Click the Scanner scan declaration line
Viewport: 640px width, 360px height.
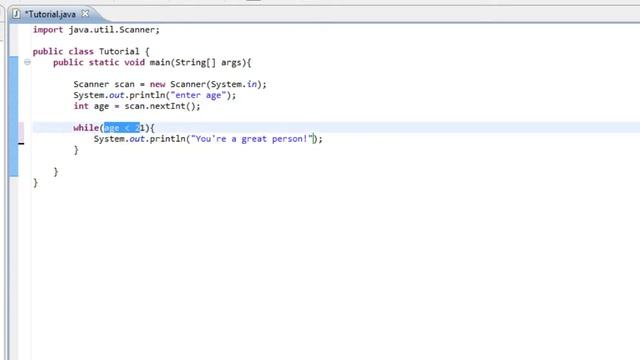[x=170, y=84]
